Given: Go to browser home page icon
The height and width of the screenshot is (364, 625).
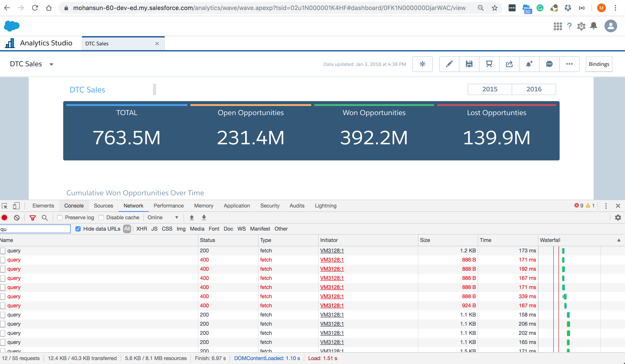Looking at the screenshot, I should coord(49,8).
